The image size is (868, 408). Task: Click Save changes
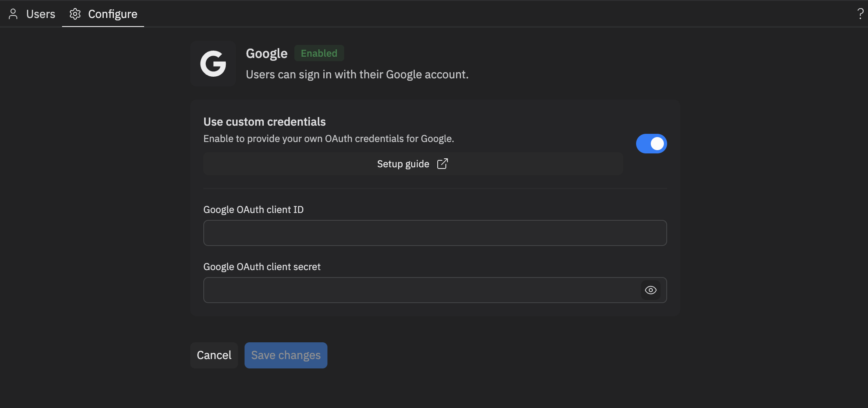[285, 355]
